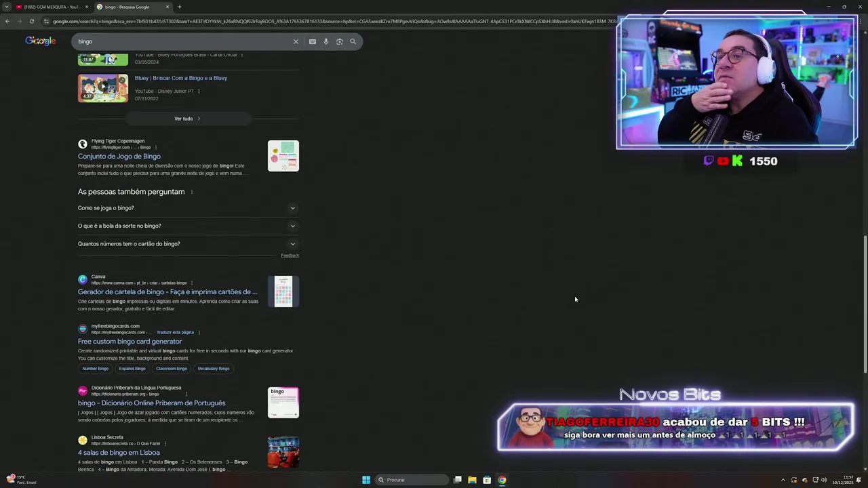Screen dimensions: 868x488
Task: Open the on-screen keyboard input tool
Action: point(313,41)
